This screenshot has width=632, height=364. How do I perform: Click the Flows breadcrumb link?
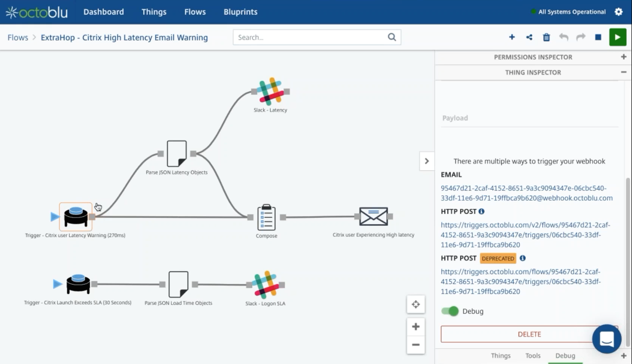tap(18, 37)
